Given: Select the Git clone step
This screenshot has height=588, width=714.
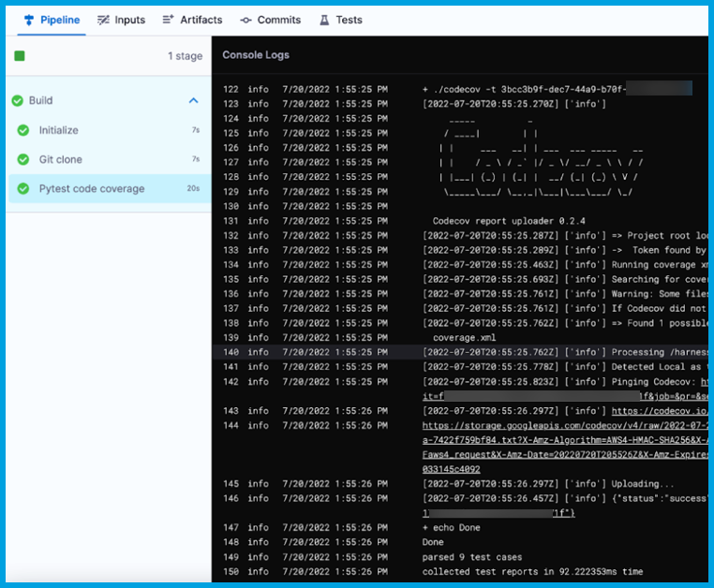Looking at the screenshot, I should [x=61, y=160].
